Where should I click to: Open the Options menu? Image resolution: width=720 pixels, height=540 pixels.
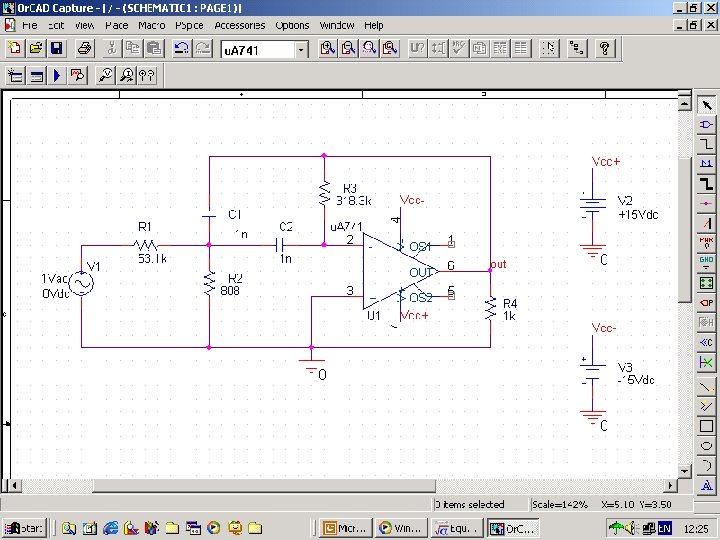[x=292, y=25]
